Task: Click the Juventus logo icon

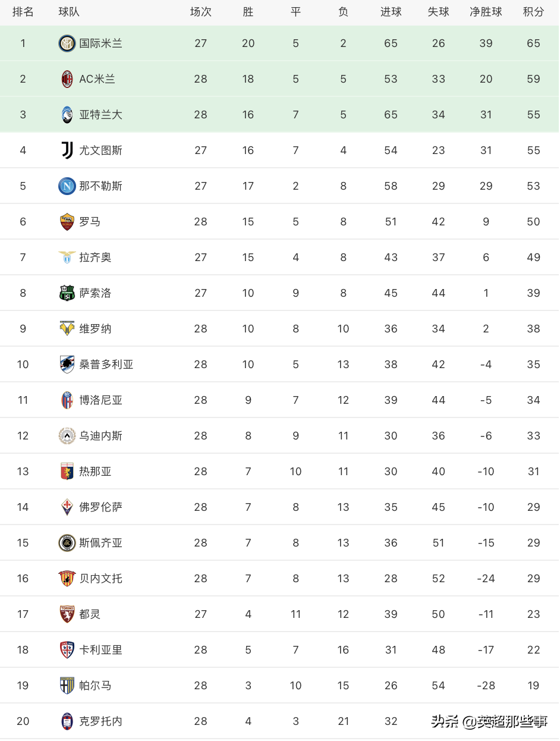Action: point(67,150)
